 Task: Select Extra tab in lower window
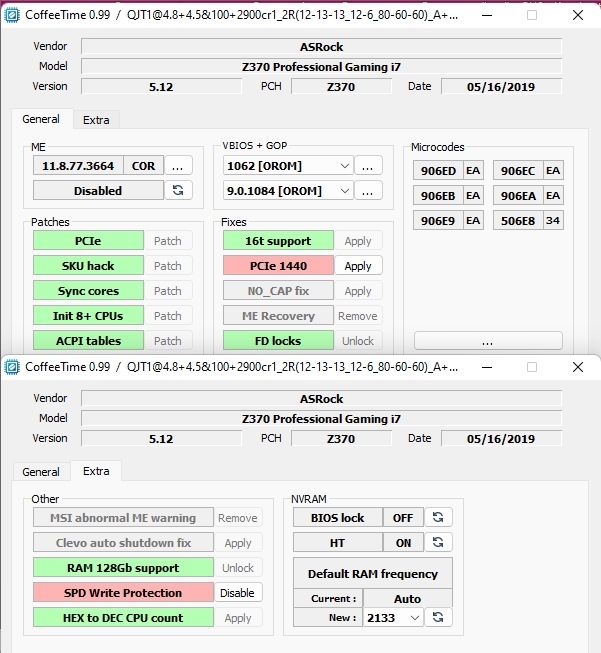(x=96, y=471)
